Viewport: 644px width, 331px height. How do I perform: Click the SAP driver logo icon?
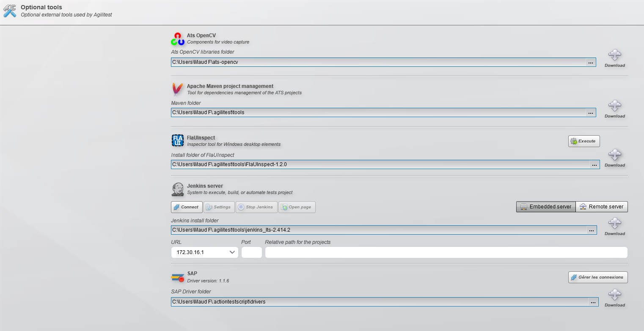coord(178,277)
